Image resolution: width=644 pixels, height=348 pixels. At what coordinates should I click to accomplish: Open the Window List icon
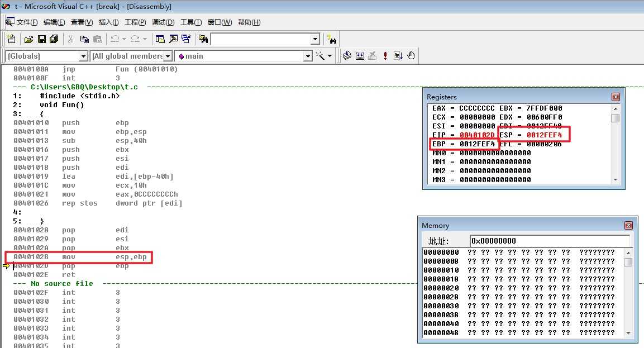186,39
